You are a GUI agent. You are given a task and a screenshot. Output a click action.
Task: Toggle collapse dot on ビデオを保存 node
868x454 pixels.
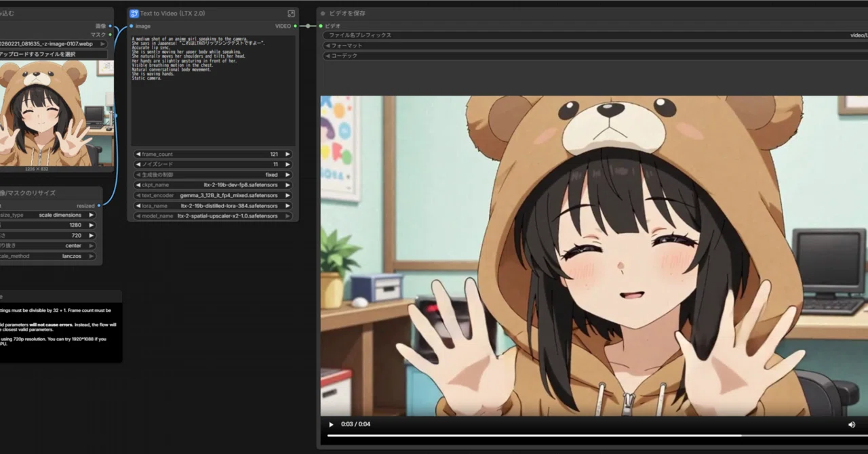coord(323,14)
